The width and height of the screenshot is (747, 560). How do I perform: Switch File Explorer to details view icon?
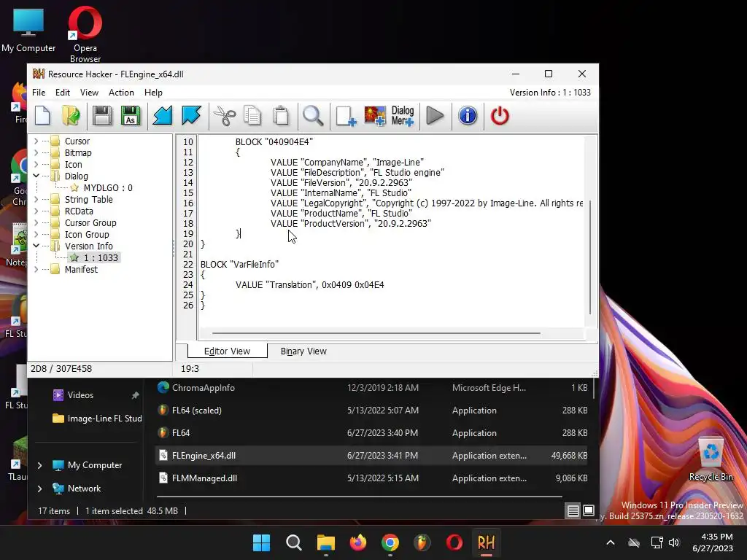tap(573, 511)
